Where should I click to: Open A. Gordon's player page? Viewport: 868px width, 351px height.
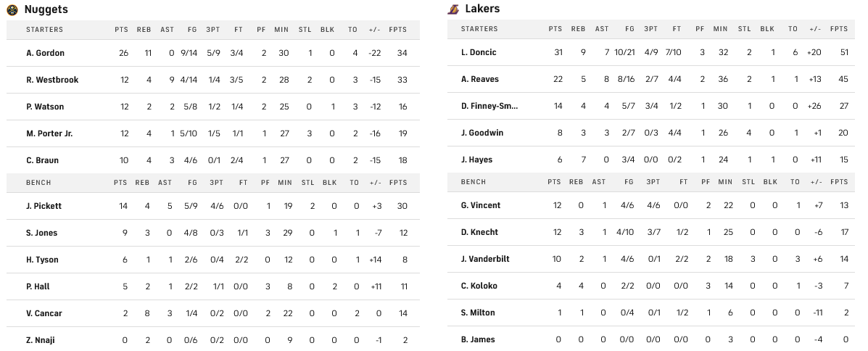pos(45,53)
